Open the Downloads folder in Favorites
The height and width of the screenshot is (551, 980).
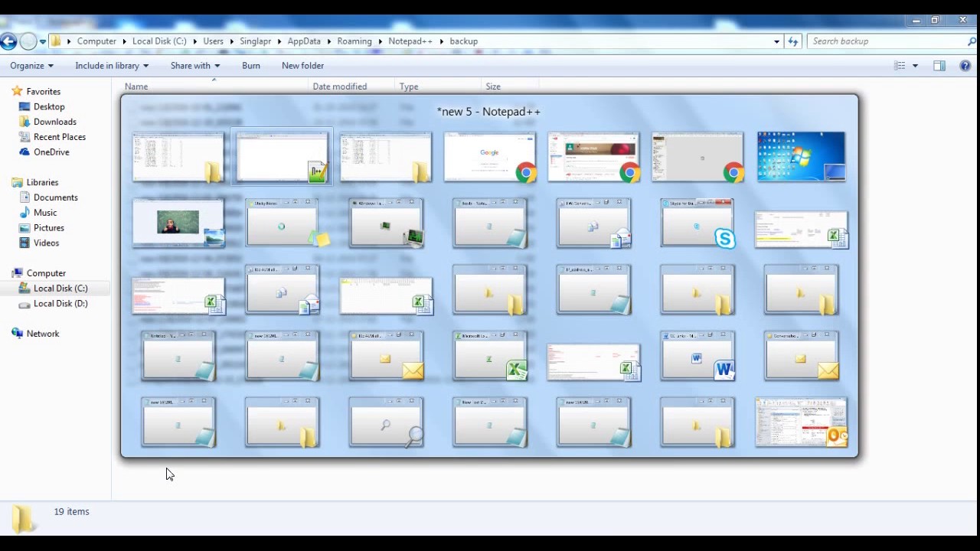click(x=54, y=122)
